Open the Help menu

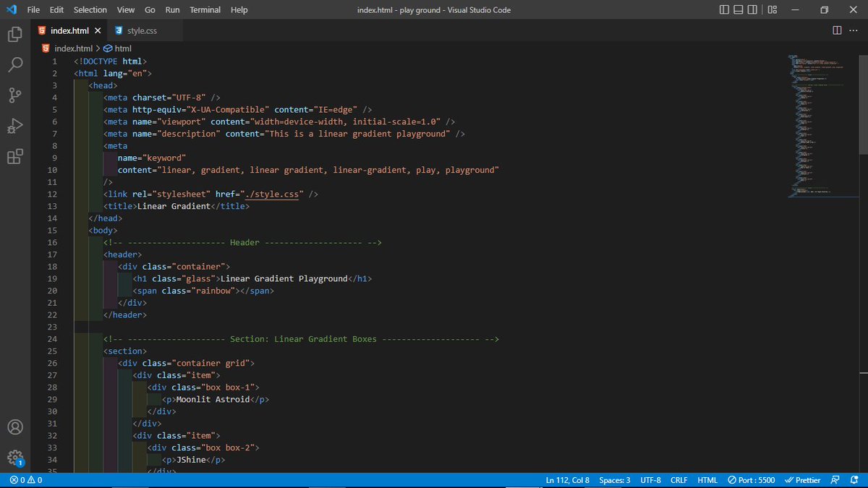tap(239, 9)
